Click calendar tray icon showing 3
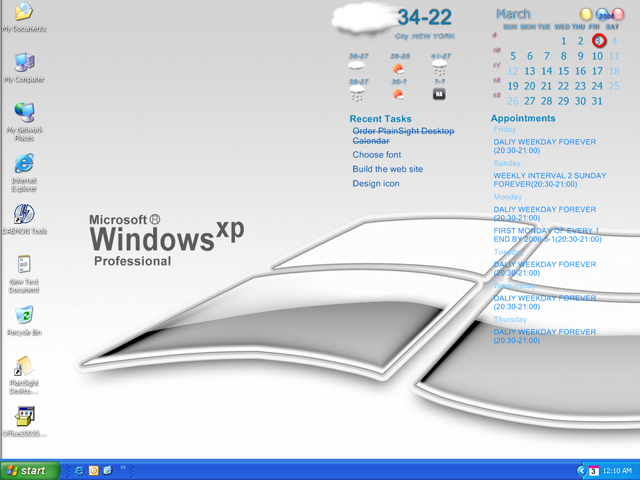The image size is (640, 480). (x=593, y=471)
